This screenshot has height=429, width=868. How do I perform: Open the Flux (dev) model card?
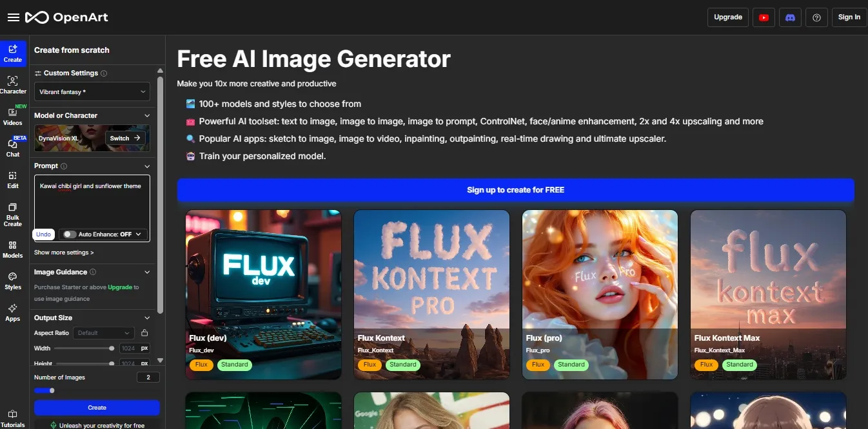point(263,294)
